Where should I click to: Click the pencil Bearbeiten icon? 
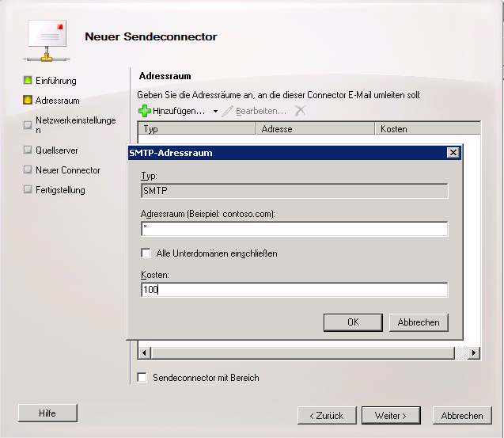(x=228, y=112)
